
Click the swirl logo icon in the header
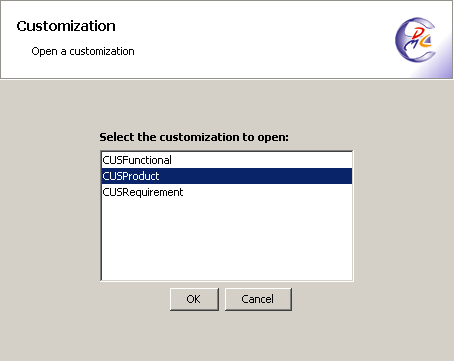(x=415, y=40)
